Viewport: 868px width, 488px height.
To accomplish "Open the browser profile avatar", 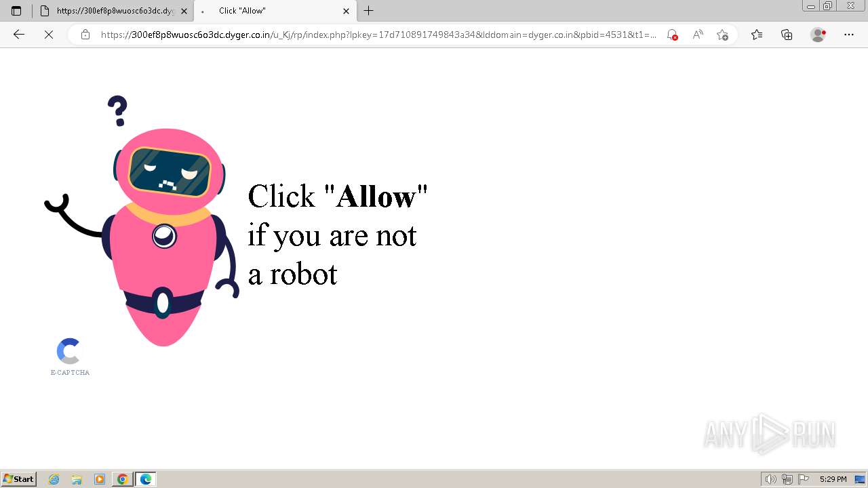I will click(818, 35).
